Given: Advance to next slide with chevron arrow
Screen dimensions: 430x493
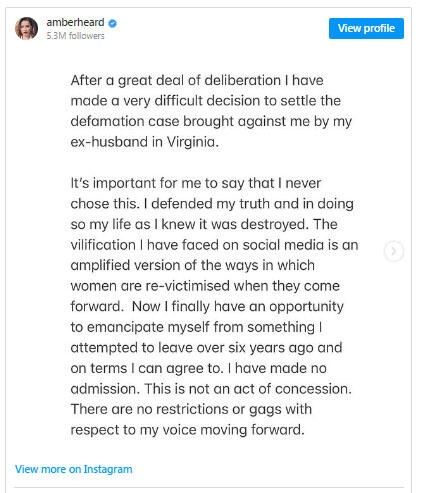Looking at the screenshot, I should click(x=394, y=251).
